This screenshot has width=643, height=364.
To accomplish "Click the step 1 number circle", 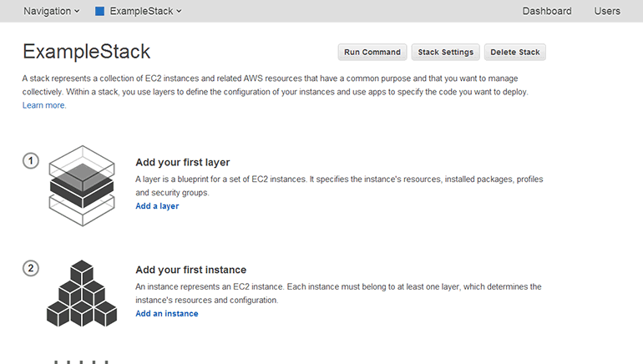I will tap(31, 160).
